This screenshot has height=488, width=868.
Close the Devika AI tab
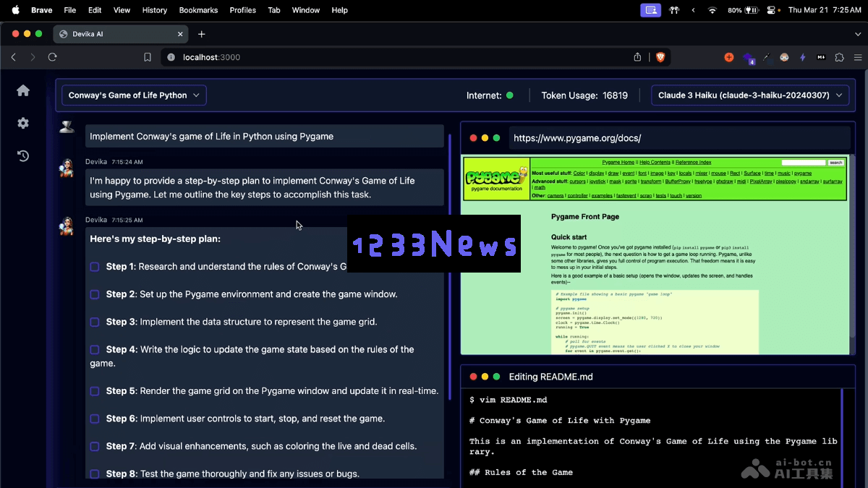pos(180,34)
